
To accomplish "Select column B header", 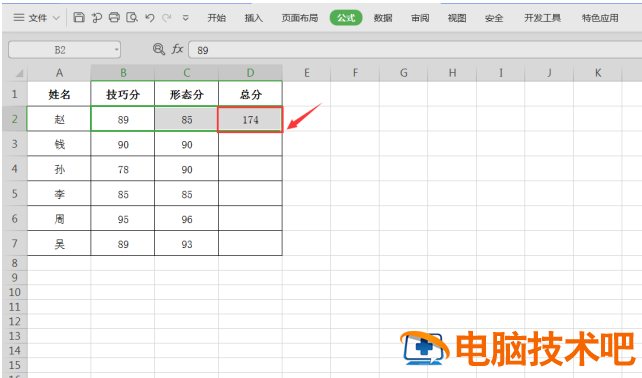I will [123, 73].
